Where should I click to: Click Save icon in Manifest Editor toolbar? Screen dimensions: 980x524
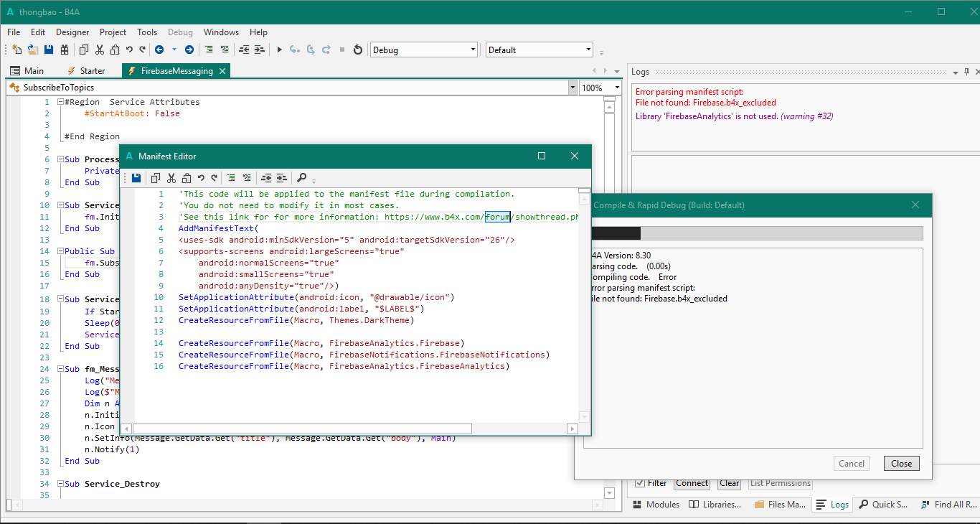(x=136, y=178)
